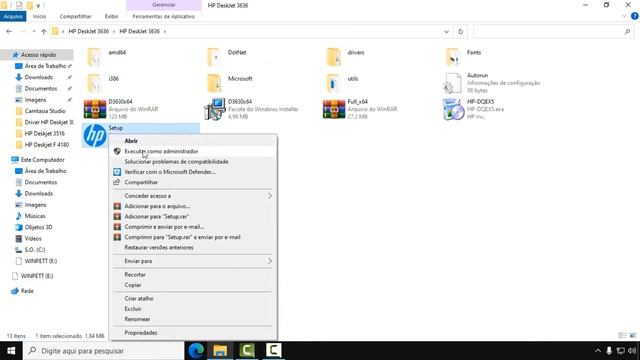Open the Ferramentas de Aplicativo tab
The image size is (640, 360).
(164, 16)
